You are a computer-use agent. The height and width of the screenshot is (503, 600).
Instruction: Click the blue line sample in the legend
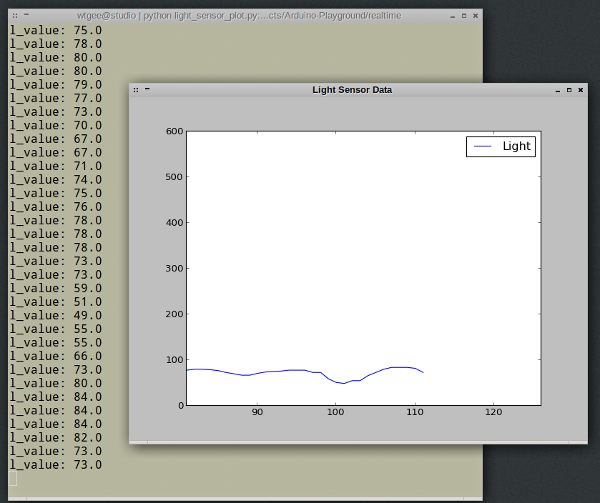click(x=483, y=147)
